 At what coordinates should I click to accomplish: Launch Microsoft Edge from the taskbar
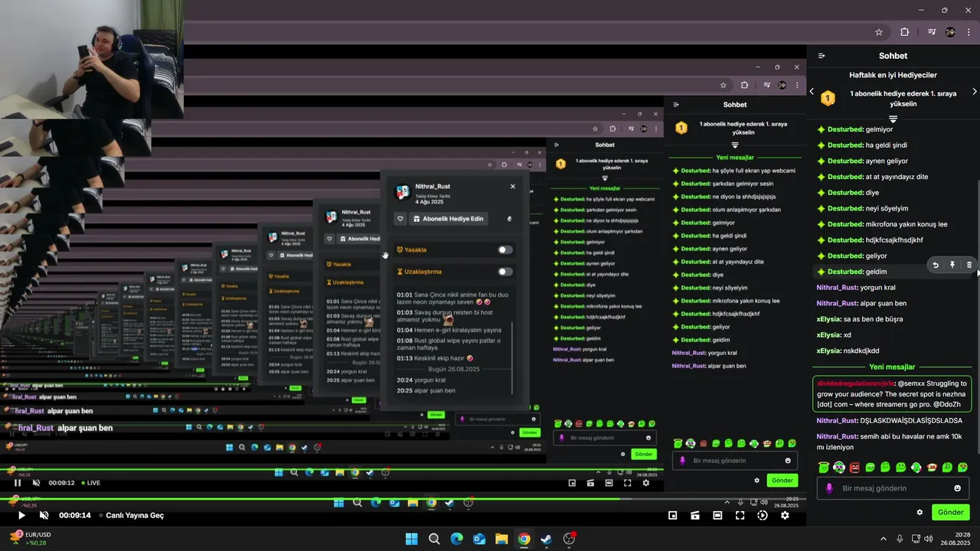pos(456,539)
